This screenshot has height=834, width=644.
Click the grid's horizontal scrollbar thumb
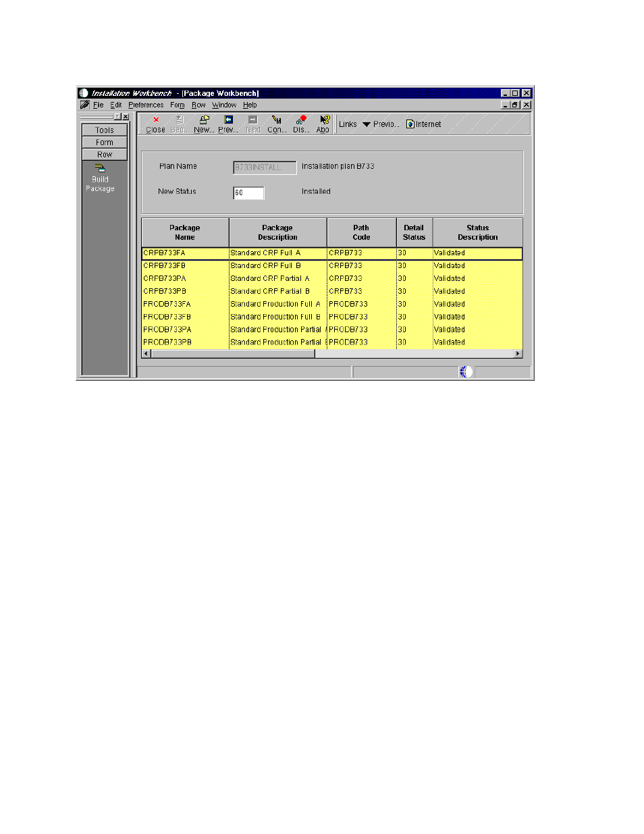(x=232, y=354)
